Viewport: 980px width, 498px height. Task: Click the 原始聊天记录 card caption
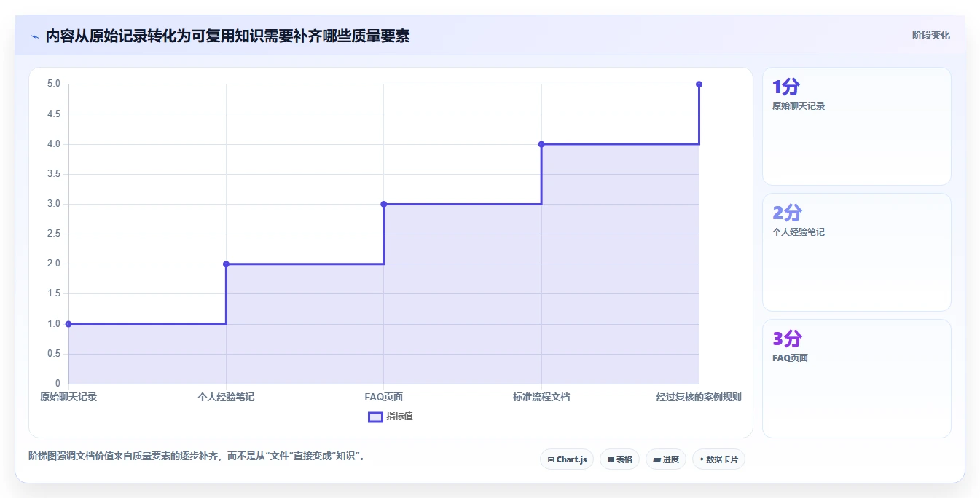tap(799, 106)
